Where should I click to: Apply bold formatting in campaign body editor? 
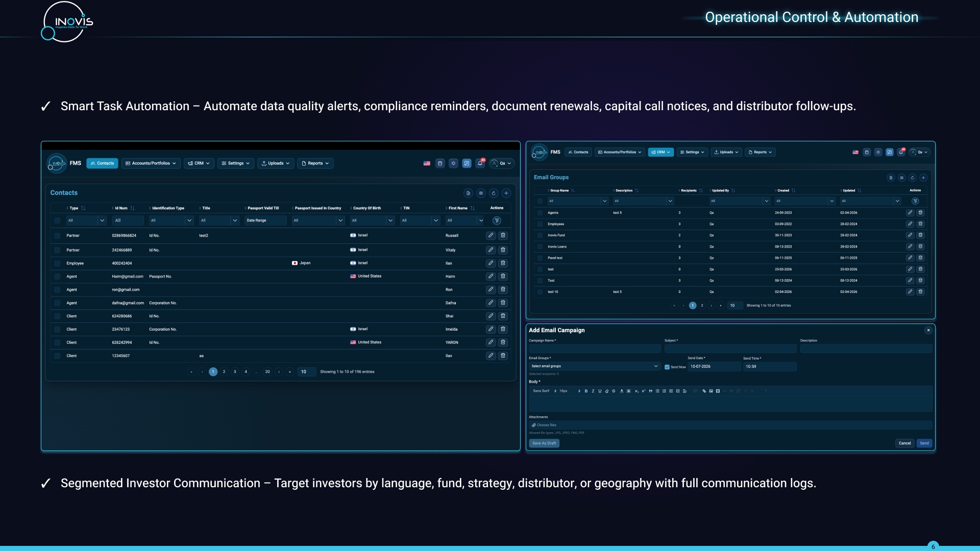pyautogui.click(x=586, y=391)
